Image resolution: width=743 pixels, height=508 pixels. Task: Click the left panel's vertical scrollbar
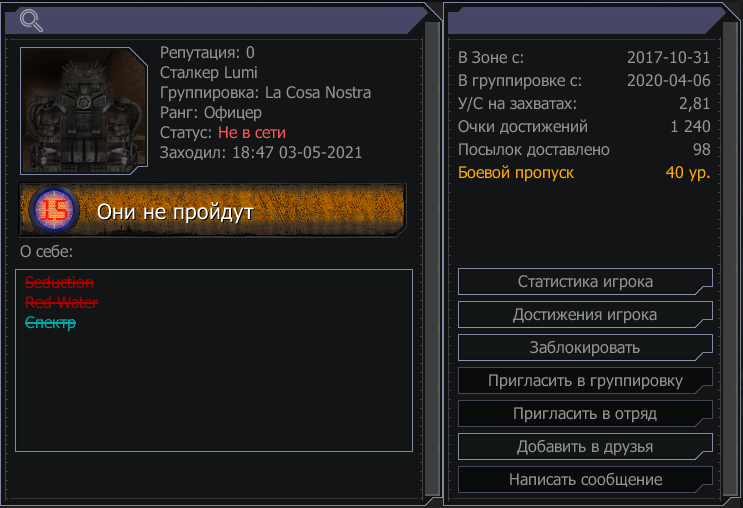(432, 260)
